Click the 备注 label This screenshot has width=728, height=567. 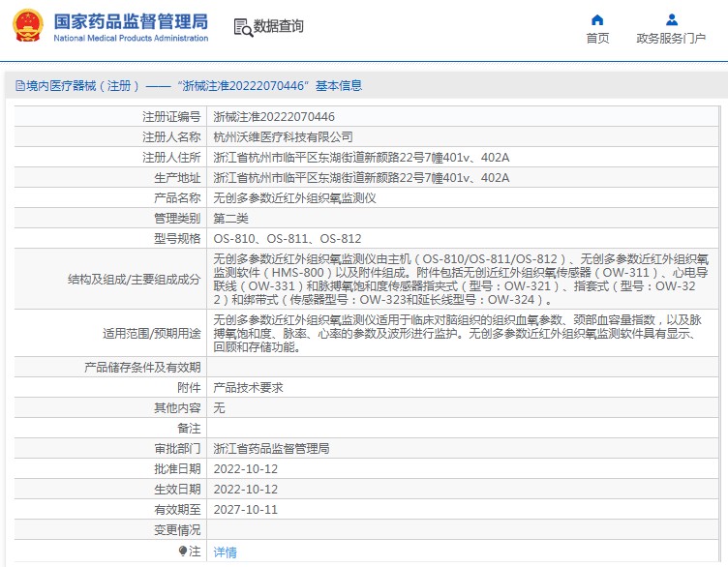point(189,429)
